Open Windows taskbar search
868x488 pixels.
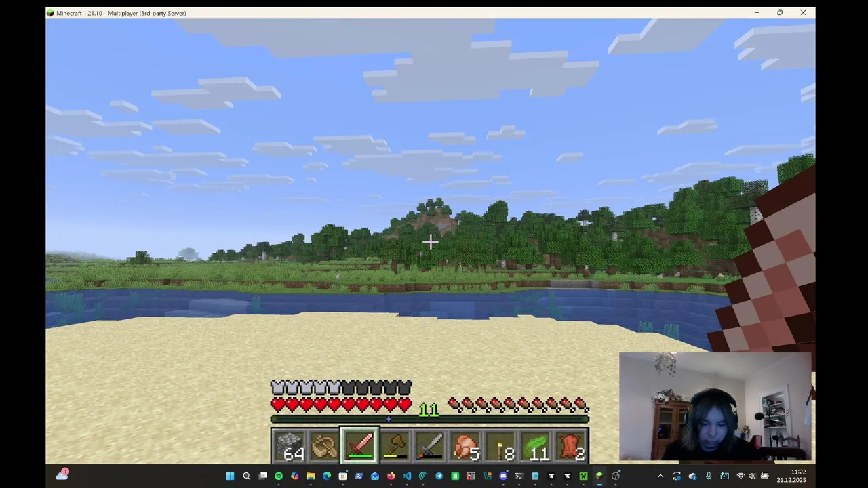click(247, 476)
